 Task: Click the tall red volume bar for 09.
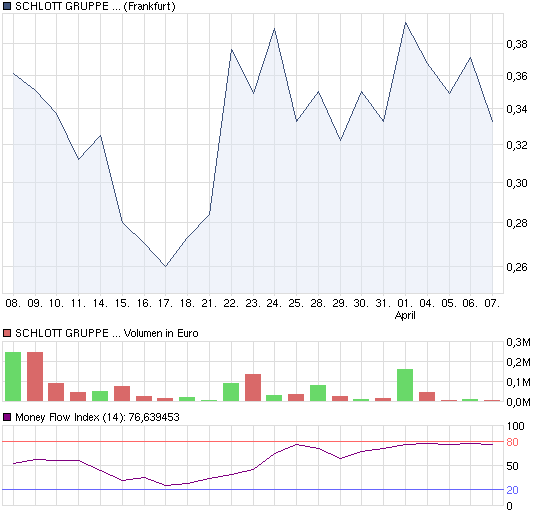coord(35,377)
